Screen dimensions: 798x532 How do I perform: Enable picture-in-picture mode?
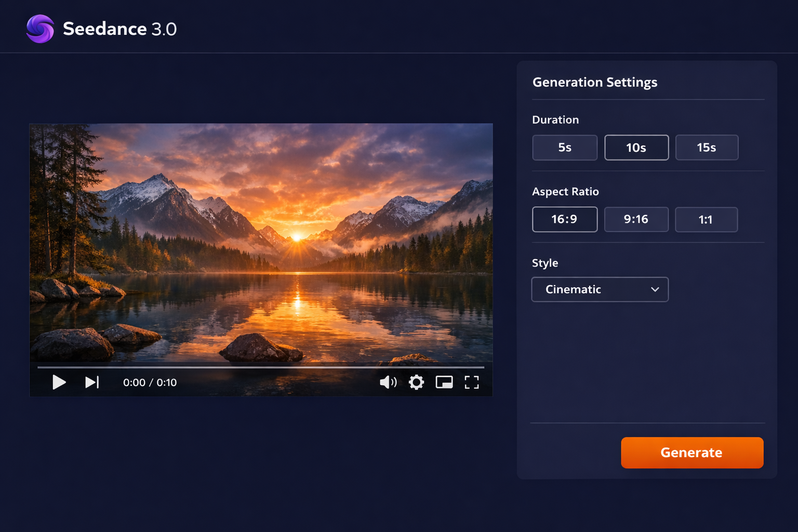point(444,382)
